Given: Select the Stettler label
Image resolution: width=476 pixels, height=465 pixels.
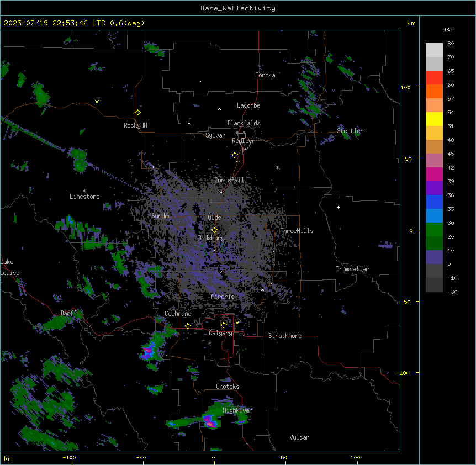Looking at the screenshot, I should click(x=350, y=131).
